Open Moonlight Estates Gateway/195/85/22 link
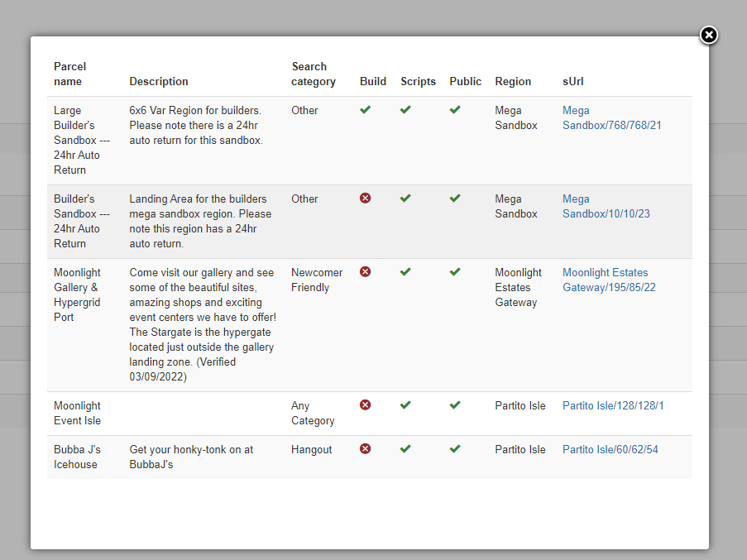This screenshot has width=747, height=560. [609, 280]
